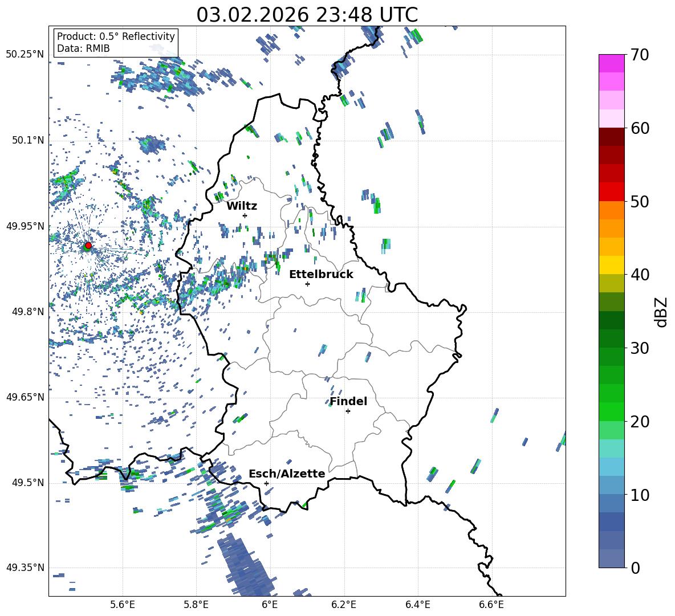Click the Ettelbruck city label
Screen dimensions: 675x616
321,275
